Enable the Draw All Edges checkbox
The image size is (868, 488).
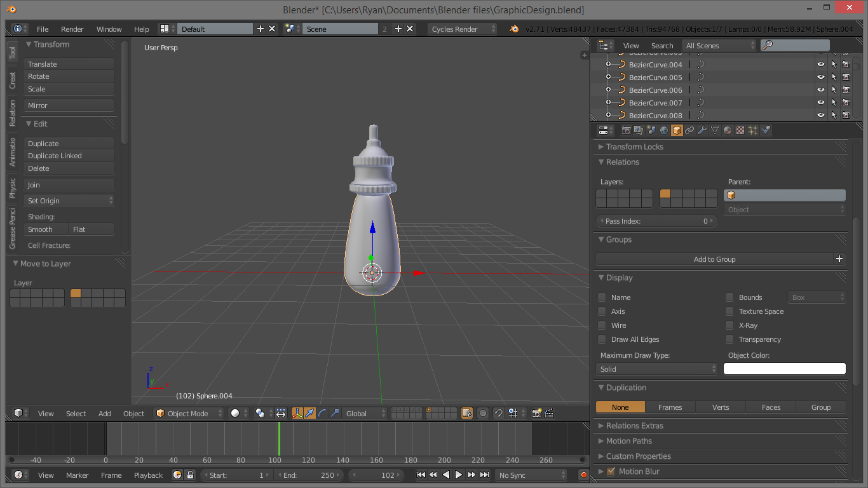(602, 339)
